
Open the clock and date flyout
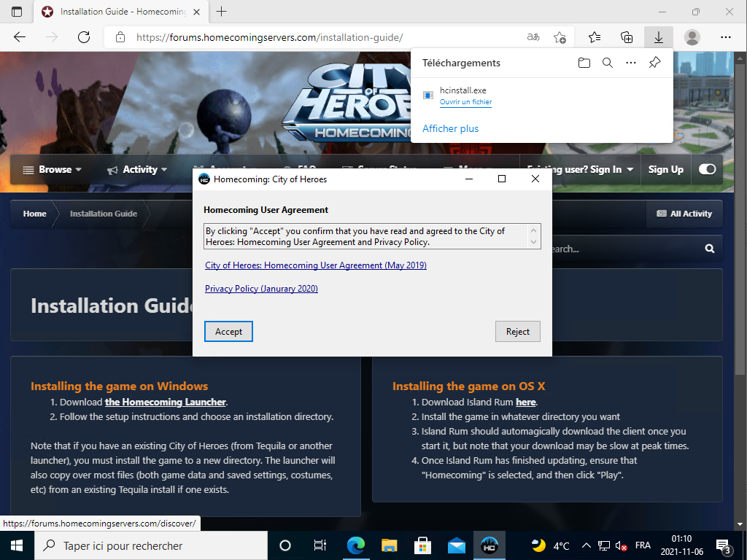tap(682, 545)
